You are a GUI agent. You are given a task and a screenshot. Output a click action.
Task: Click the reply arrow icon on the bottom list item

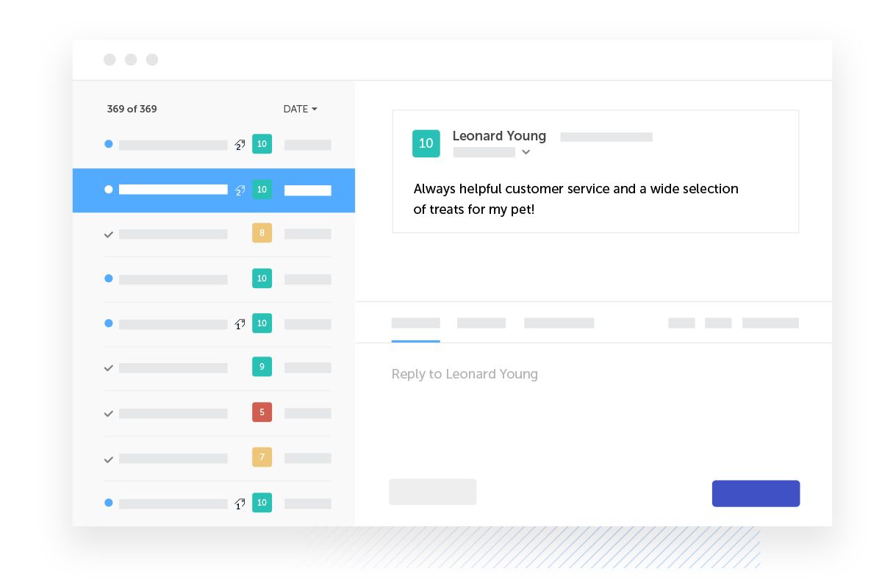pyautogui.click(x=239, y=503)
